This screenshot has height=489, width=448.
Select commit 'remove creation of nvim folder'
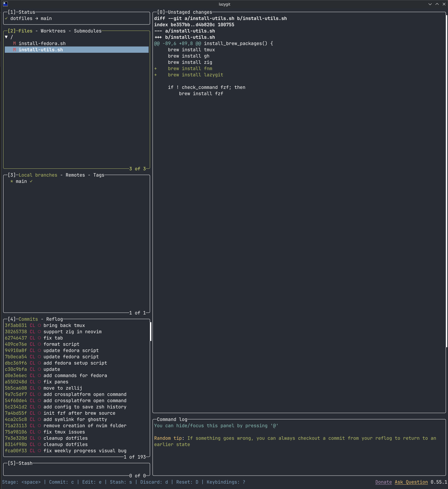tap(77, 426)
